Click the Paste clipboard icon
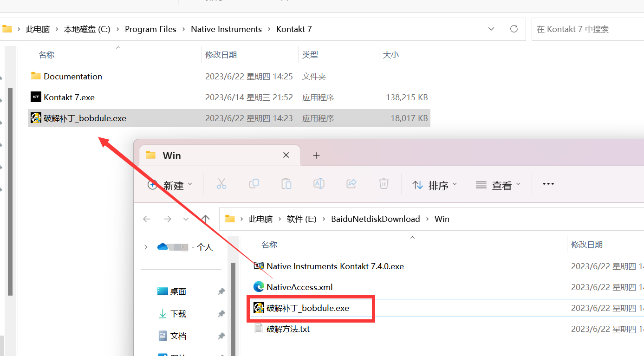The image size is (644, 356). click(x=286, y=184)
